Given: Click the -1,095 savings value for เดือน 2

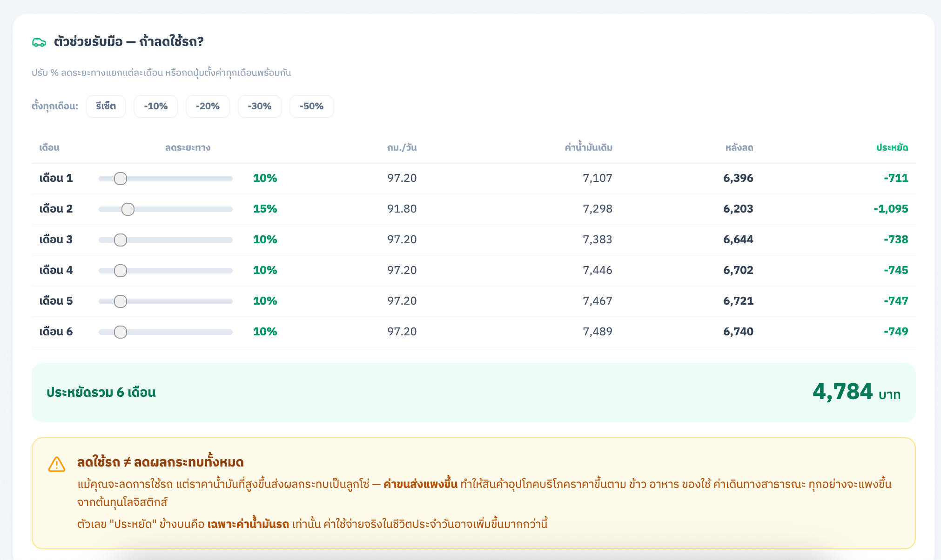Looking at the screenshot, I should point(890,209).
